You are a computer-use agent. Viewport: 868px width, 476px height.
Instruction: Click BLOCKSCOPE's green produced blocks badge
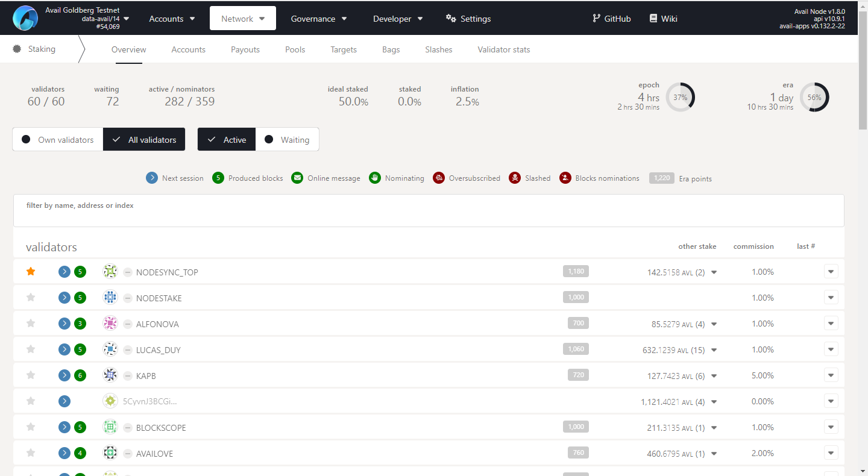point(80,427)
